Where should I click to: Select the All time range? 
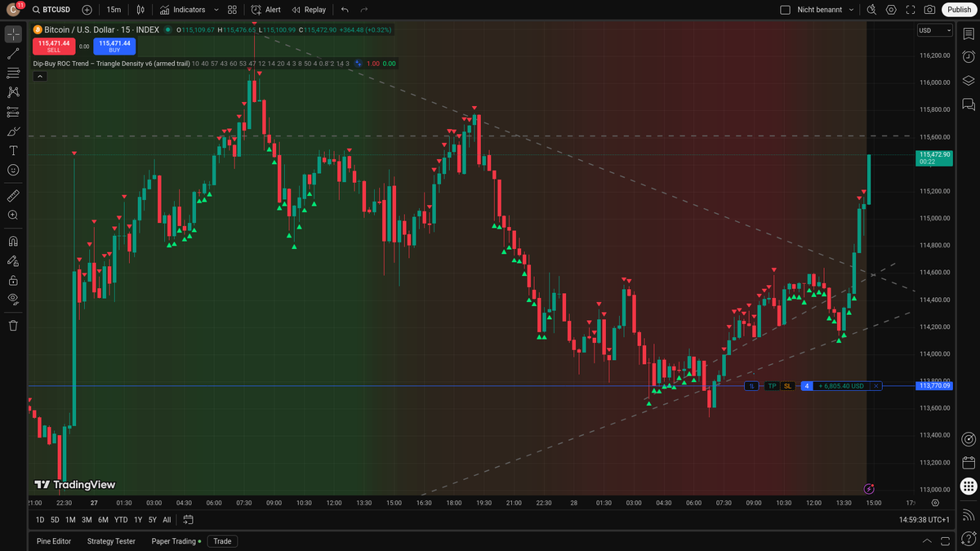(167, 520)
